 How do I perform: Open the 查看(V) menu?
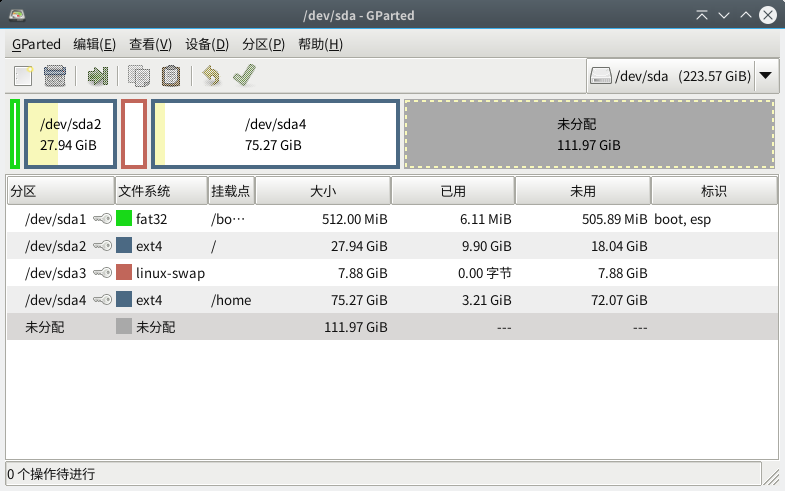(x=150, y=44)
